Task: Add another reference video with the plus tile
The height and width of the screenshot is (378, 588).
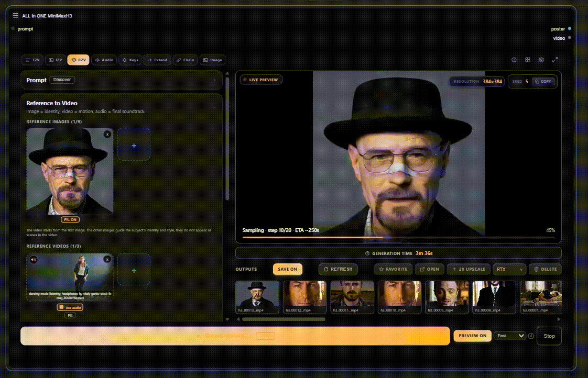Action: 134,270
